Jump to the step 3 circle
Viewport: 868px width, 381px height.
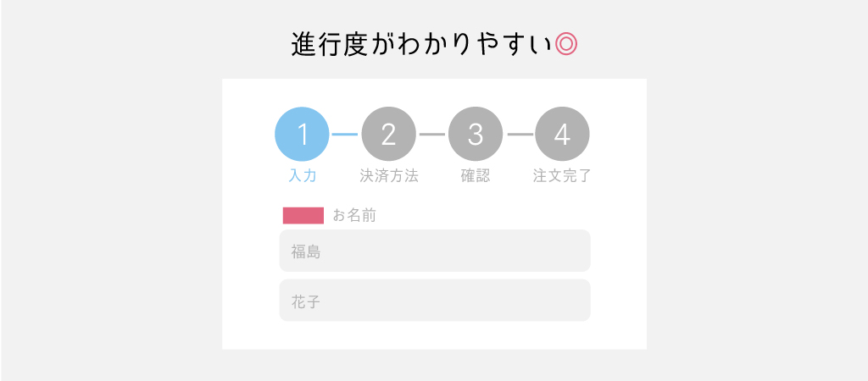click(x=476, y=135)
